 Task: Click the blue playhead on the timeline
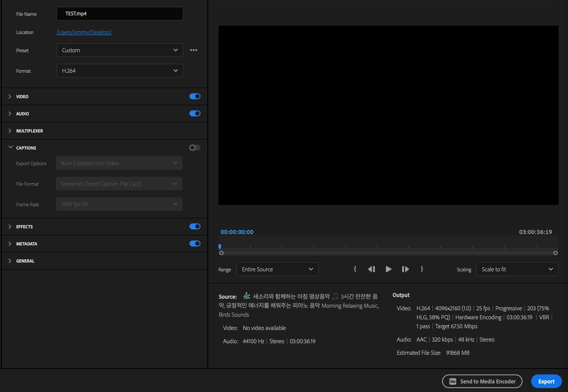click(220, 246)
